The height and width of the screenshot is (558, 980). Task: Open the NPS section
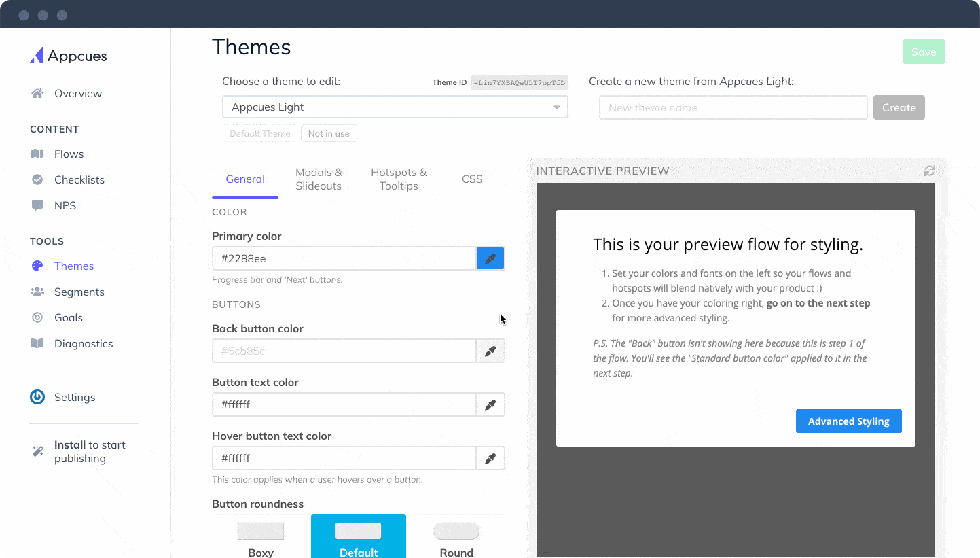coord(66,205)
